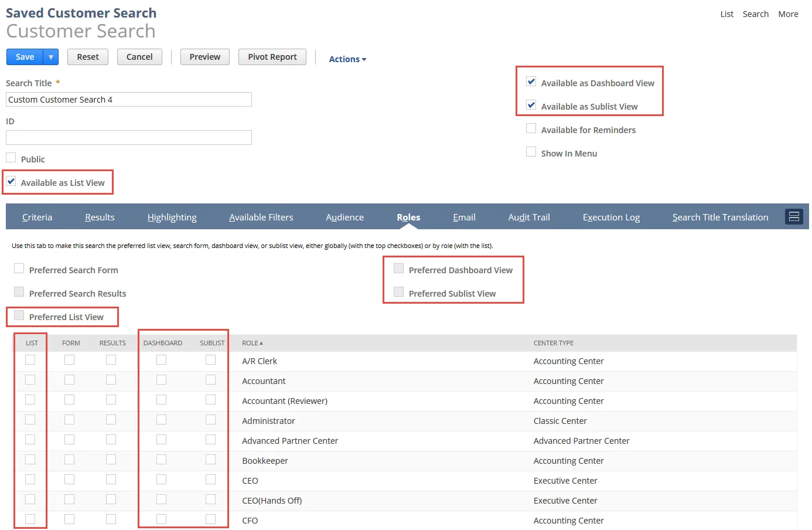
Task: Save the Custom Customer Search 4
Action: tap(24, 56)
